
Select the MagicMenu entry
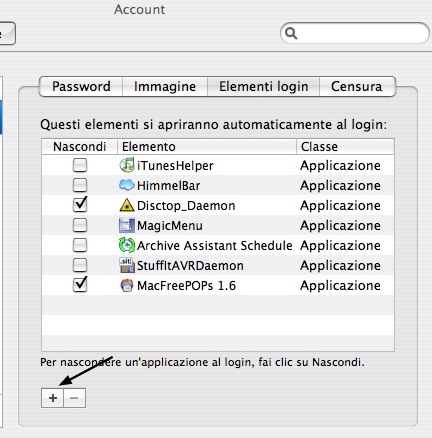click(x=170, y=226)
